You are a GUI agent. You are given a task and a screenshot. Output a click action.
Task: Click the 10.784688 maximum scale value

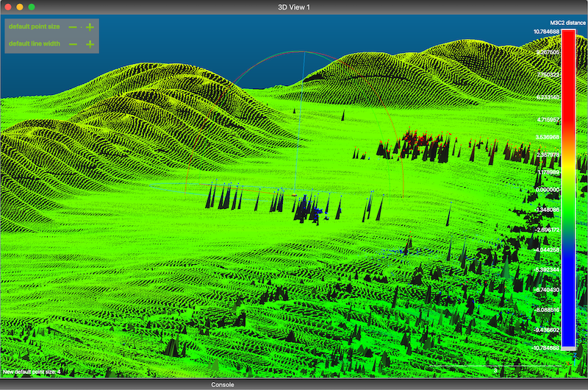[546, 32]
